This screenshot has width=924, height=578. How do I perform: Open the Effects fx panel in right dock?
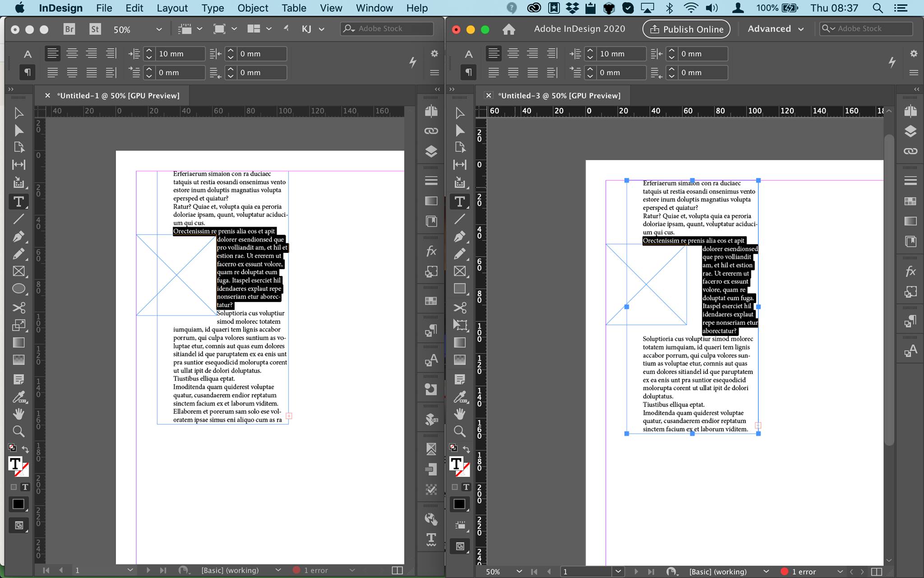[910, 271]
